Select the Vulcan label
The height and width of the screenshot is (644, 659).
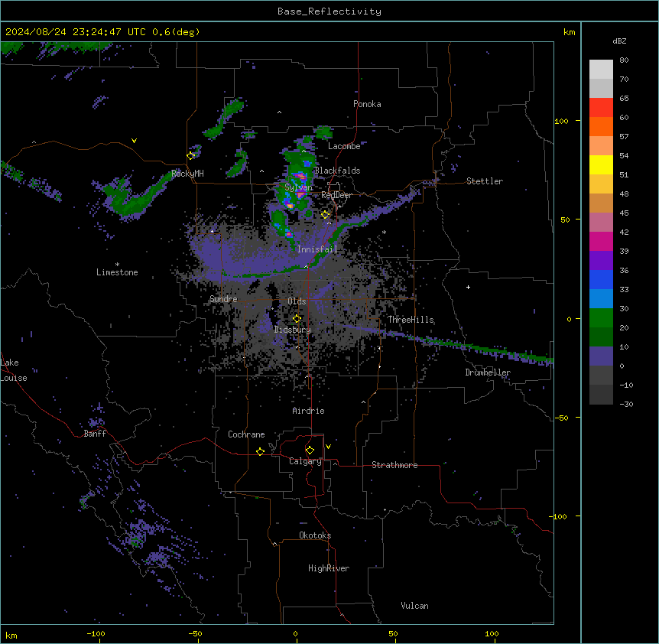[415, 606]
